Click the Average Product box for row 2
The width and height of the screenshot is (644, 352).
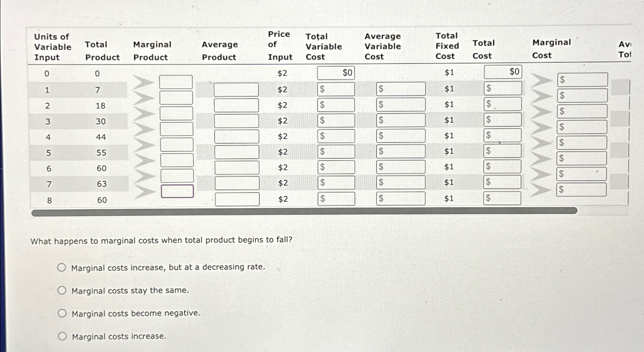point(237,105)
